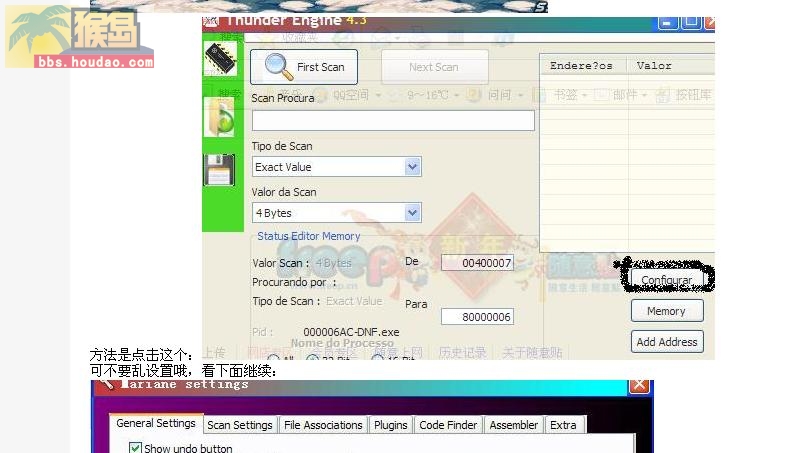Click the First Scan button

coord(304,67)
